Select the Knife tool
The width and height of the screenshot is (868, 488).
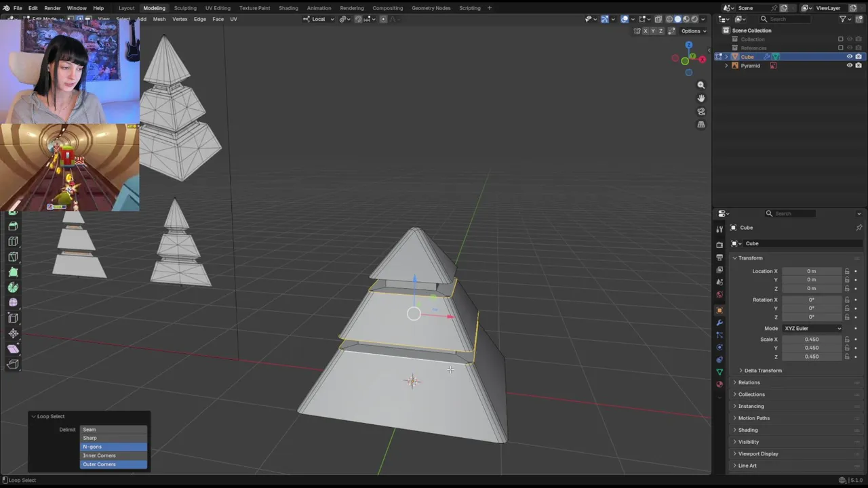(x=13, y=256)
